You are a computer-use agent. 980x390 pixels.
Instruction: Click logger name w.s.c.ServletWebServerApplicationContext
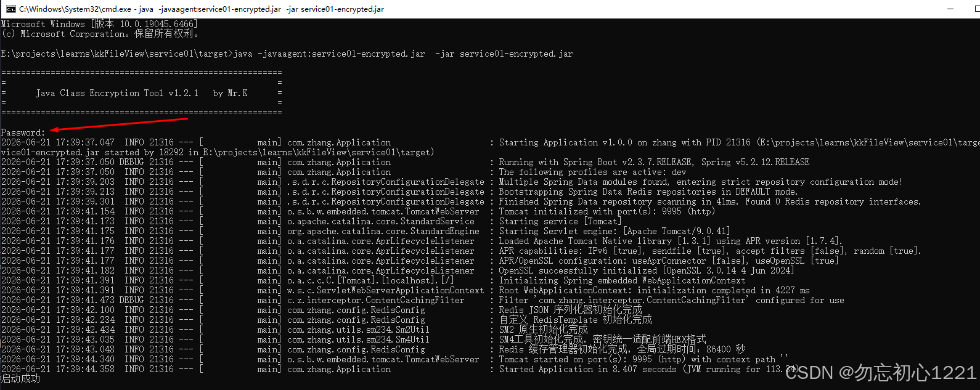click(386, 290)
